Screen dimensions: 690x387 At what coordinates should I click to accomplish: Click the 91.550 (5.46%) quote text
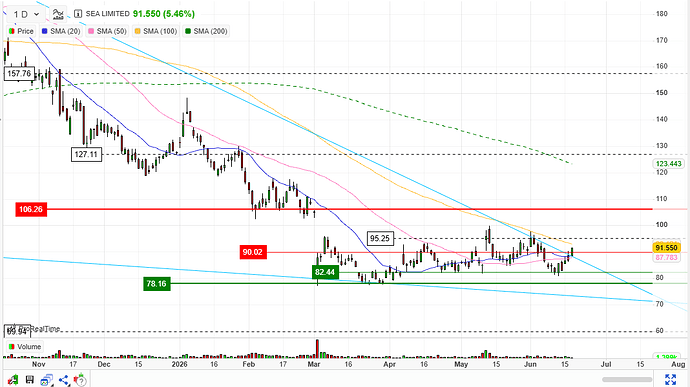pos(164,14)
